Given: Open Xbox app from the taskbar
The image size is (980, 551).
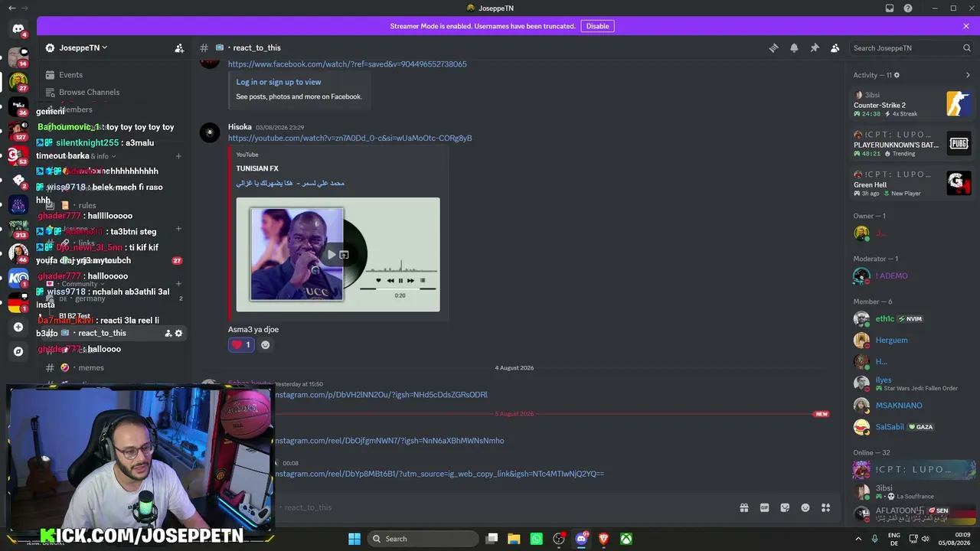Looking at the screenshot, I should [x=626, y=539].
